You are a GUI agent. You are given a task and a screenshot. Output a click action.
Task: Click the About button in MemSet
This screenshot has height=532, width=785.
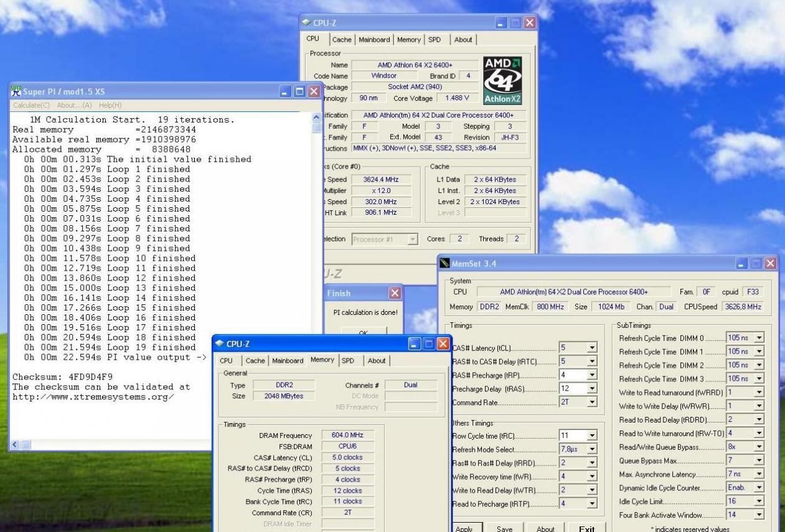click(545, 528)
